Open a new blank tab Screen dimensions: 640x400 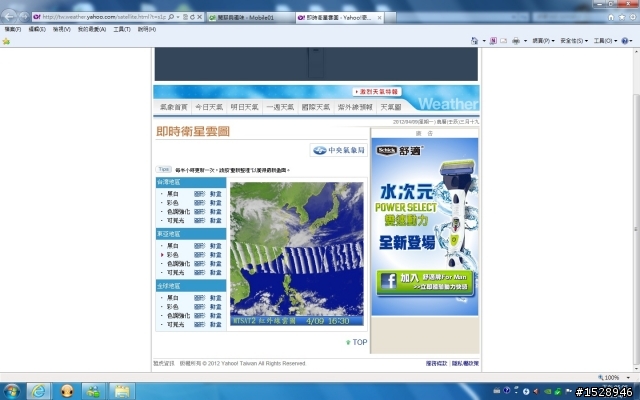click(x=390, y=18)
